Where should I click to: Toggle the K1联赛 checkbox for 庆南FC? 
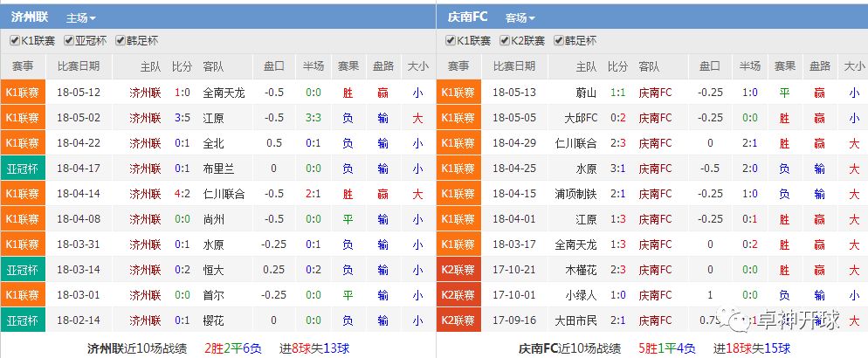tap(451, 40)
